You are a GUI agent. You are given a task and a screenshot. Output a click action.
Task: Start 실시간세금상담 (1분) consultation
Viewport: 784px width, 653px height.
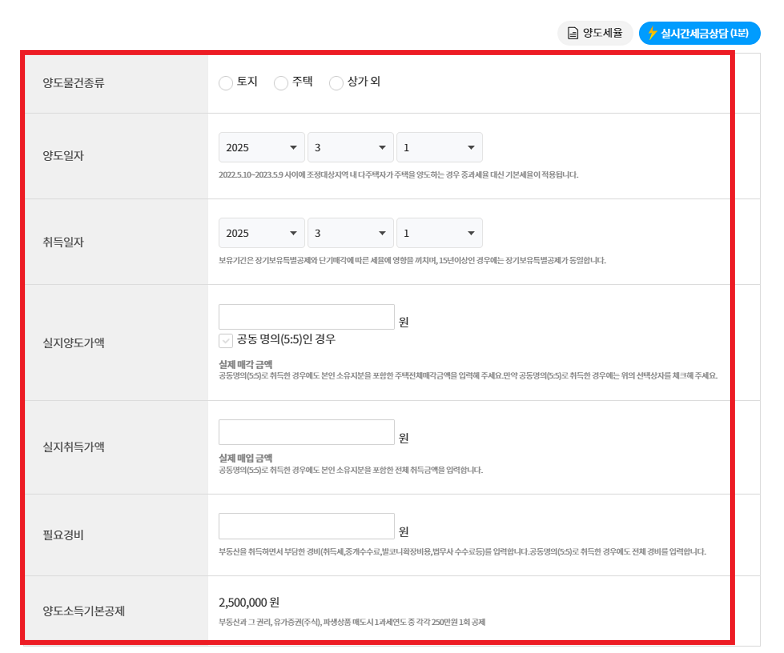pyautogui.click(x=700, y=33)
